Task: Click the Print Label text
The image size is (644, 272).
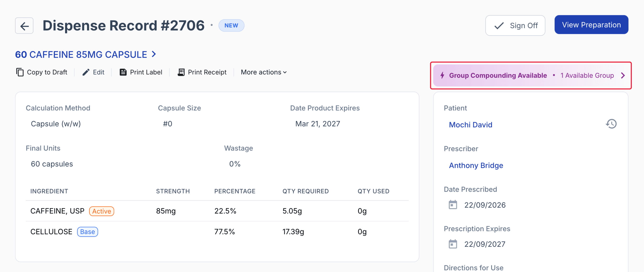Action: pos(146,72)
